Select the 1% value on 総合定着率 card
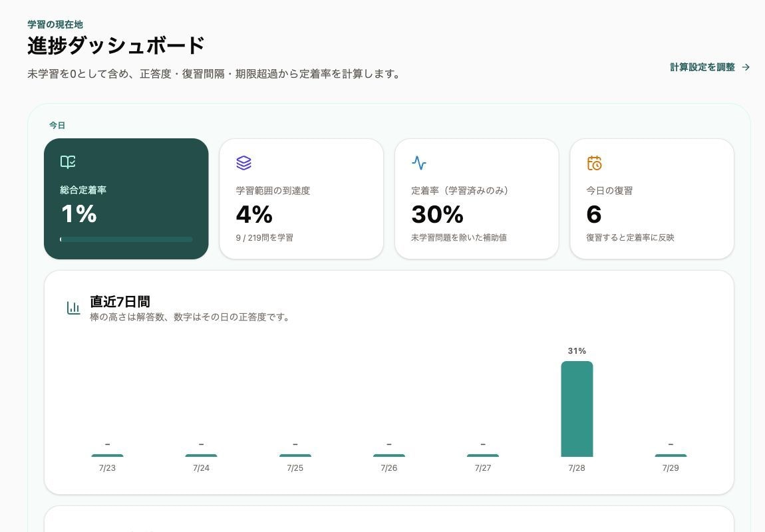The image size is (765, 532). (78, 213)
